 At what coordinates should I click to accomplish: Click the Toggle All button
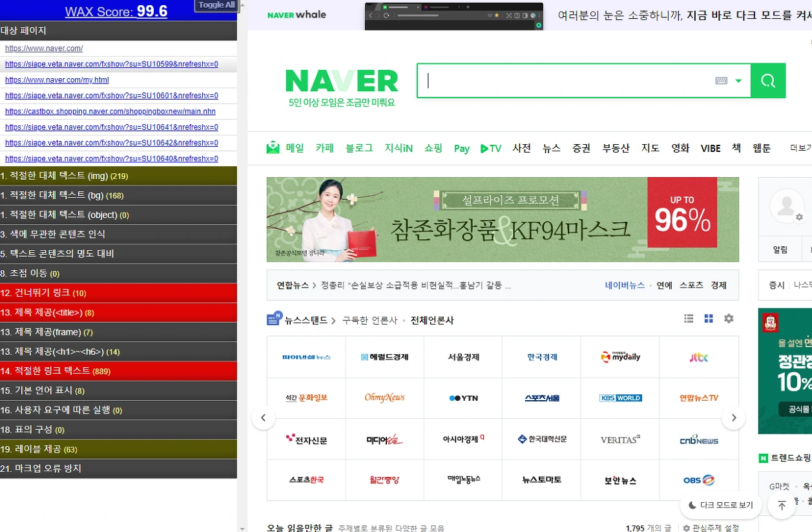click(216, 5)
